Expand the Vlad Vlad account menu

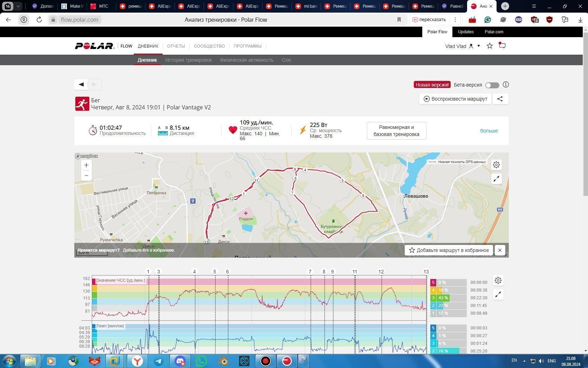coord(463,46)
